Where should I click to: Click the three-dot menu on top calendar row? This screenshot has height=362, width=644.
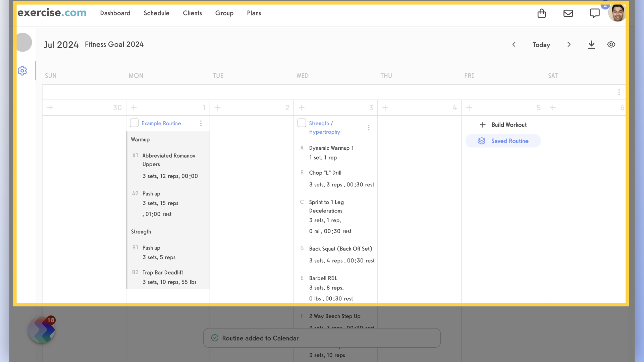coord(619,92)
